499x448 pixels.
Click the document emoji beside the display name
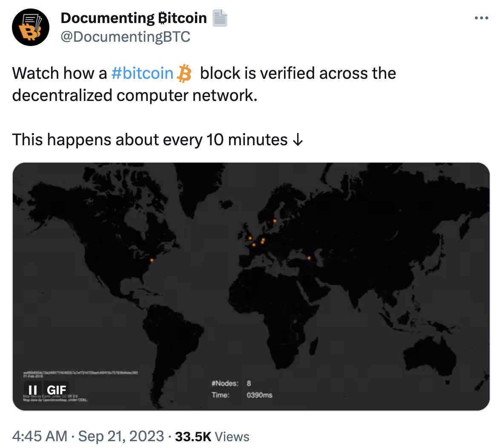[220, 18]
